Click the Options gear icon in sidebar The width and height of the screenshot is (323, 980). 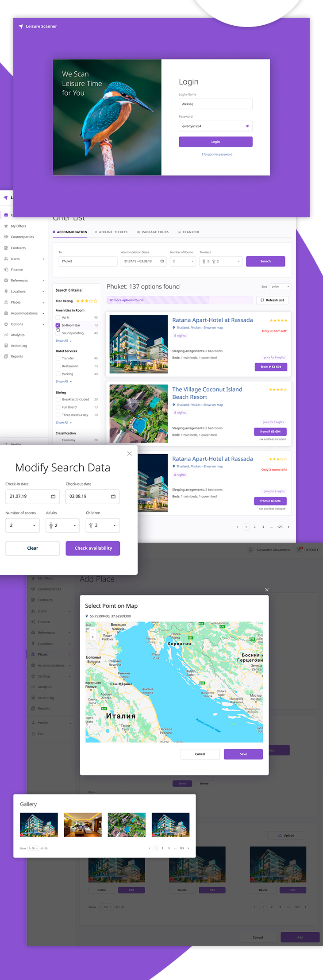[6, 324]
